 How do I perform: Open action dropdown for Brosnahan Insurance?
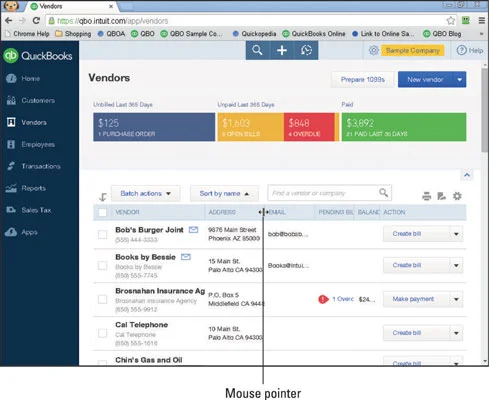click(456, 299)
